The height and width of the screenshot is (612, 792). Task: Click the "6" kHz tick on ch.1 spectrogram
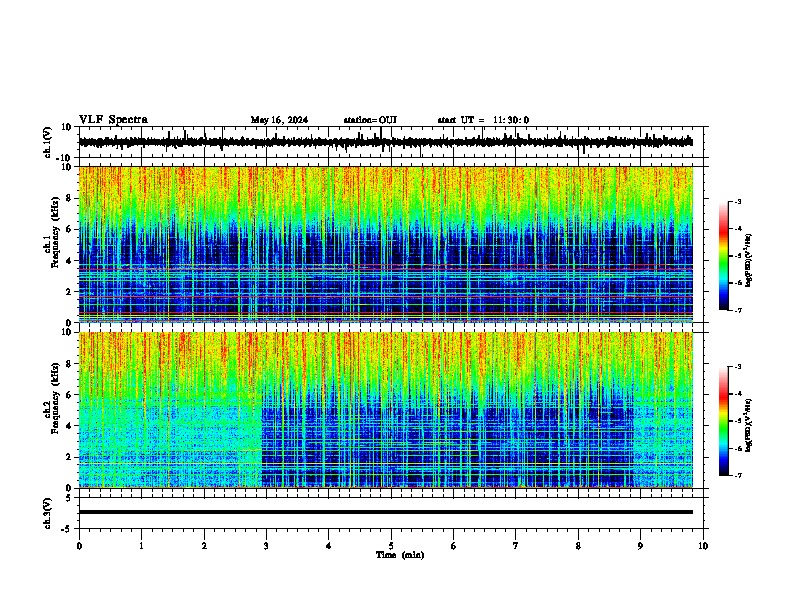[69, 229]
